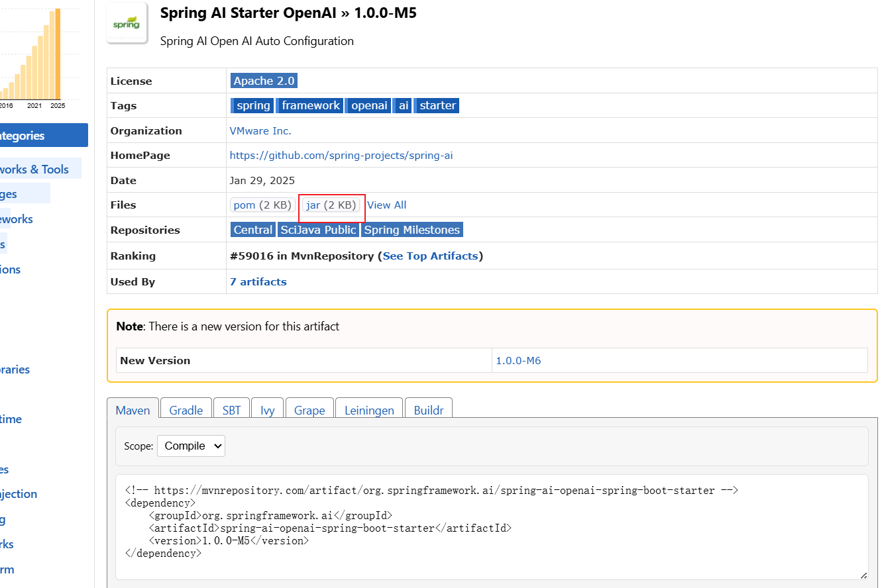880x588 pixels.
Task: Click the "openai" tag badge
Action: coord(368,105)
